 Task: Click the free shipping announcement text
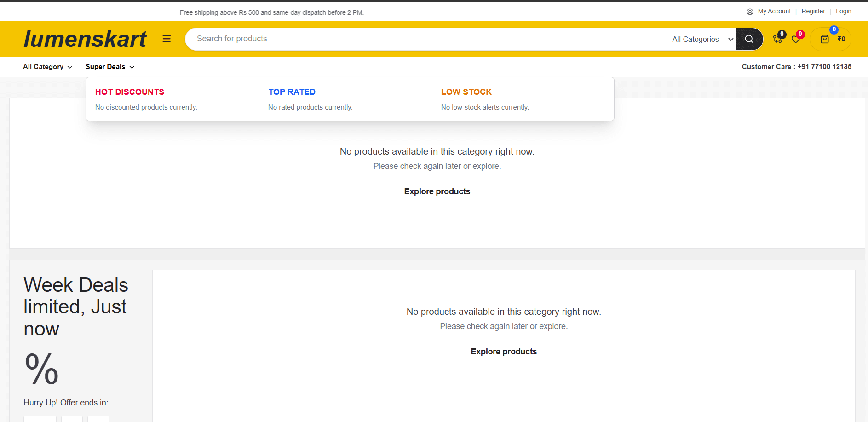pyautogui.click(x=271, y=12)
